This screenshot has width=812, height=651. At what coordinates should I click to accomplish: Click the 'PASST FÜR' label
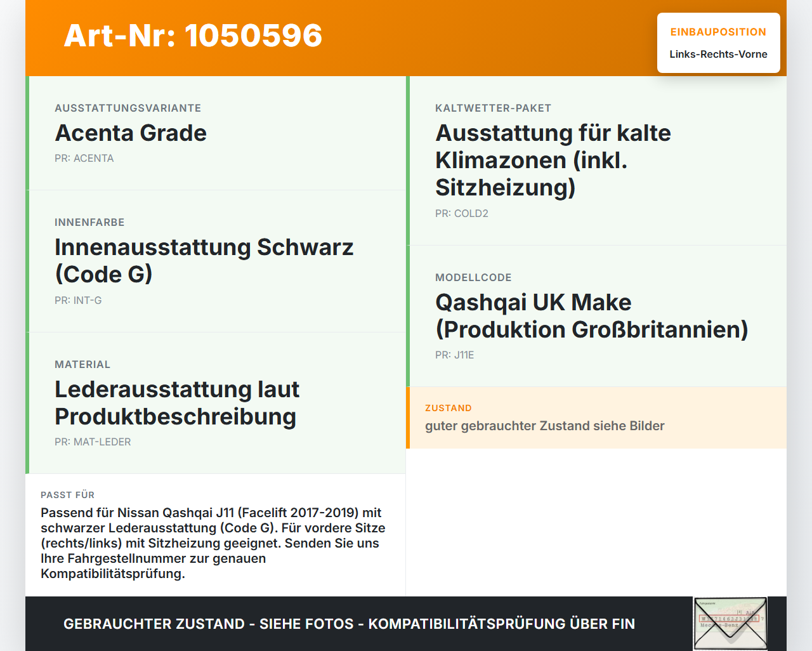pyautogui.click(x=68, y=495)
